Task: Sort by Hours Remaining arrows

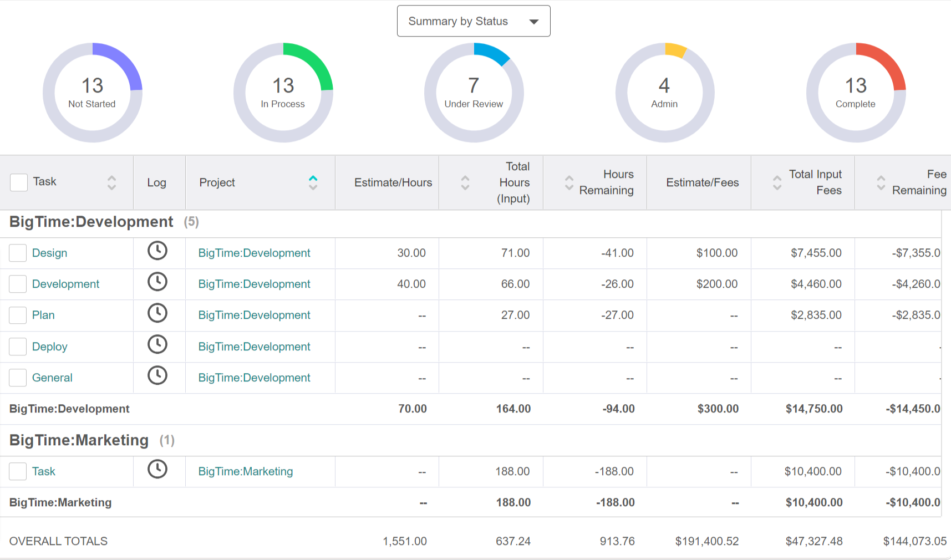Action: point(569,182)
